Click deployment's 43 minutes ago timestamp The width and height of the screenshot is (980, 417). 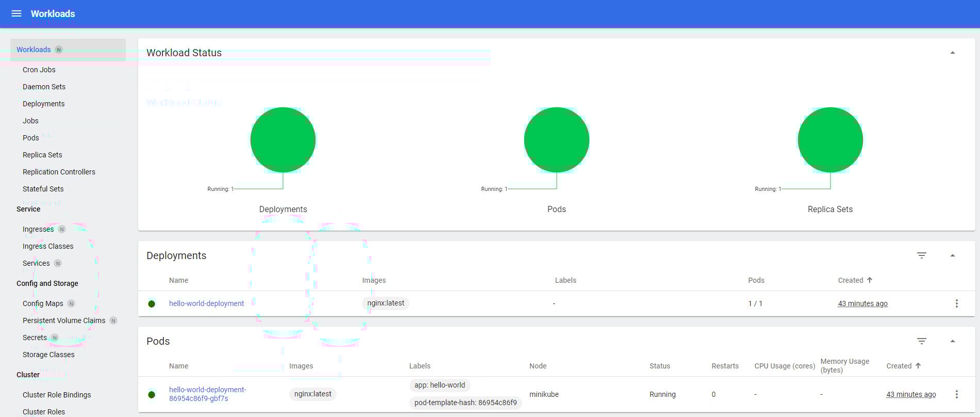863,303
